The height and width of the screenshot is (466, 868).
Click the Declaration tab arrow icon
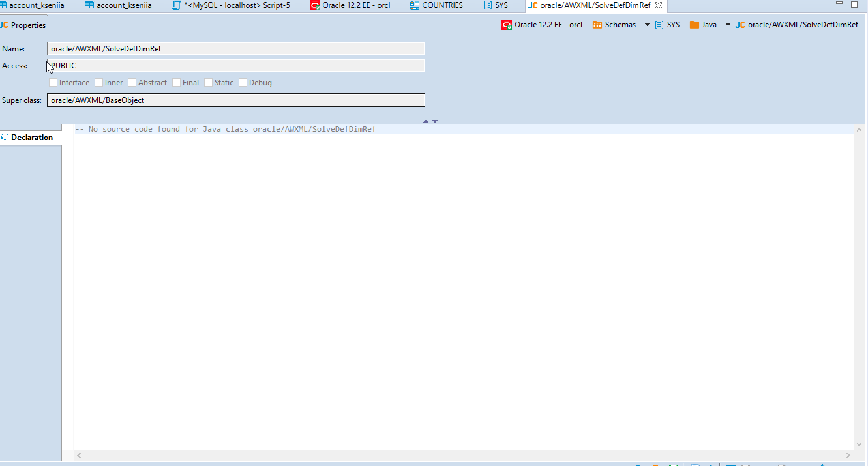[x=4, y=137]
